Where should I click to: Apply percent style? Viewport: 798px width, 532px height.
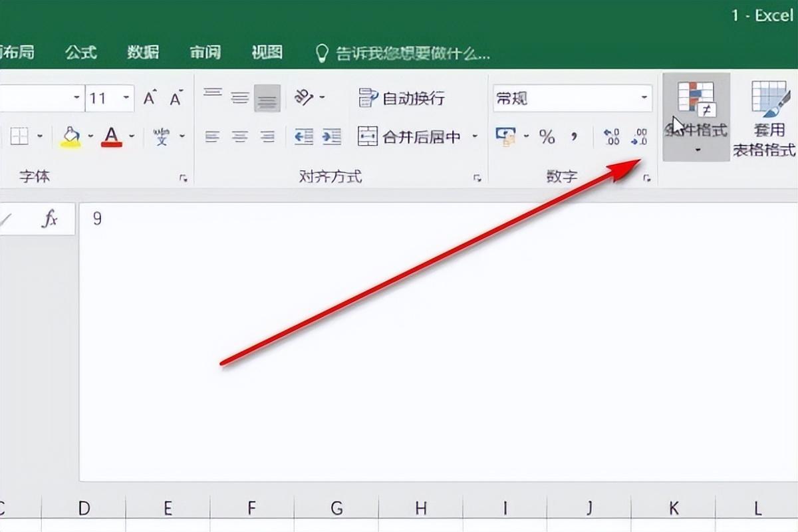tap(547, 137)
